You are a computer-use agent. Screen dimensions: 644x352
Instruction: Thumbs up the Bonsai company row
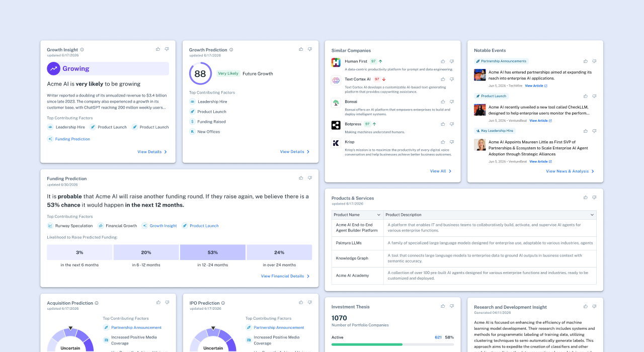tap(443, 102)
